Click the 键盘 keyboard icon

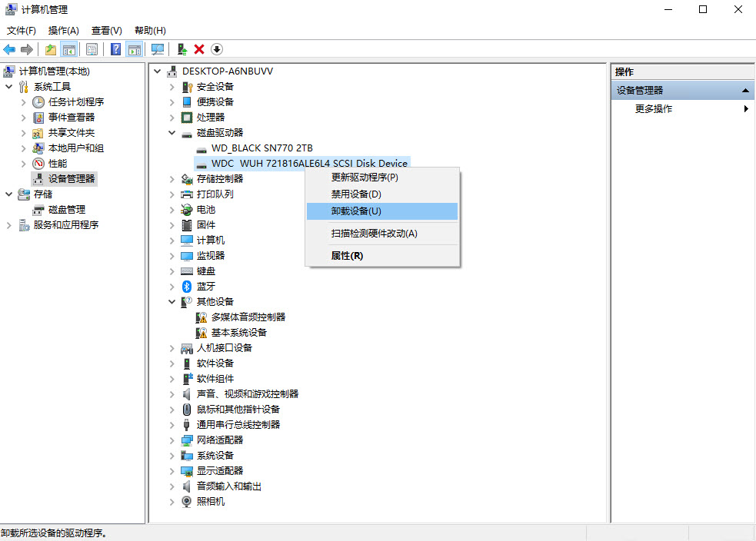187,271
